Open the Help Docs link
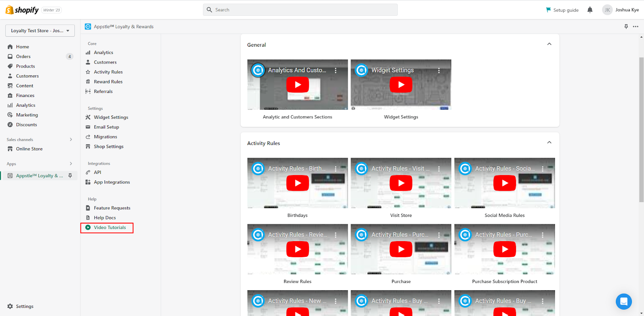This screenshot has width=644, height=316. [105, 218]
